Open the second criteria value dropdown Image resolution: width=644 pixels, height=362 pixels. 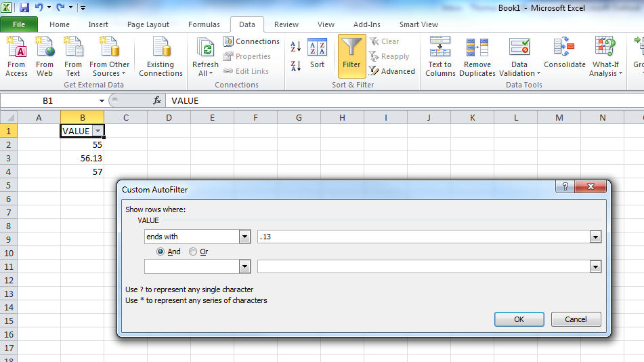point(595,266)
